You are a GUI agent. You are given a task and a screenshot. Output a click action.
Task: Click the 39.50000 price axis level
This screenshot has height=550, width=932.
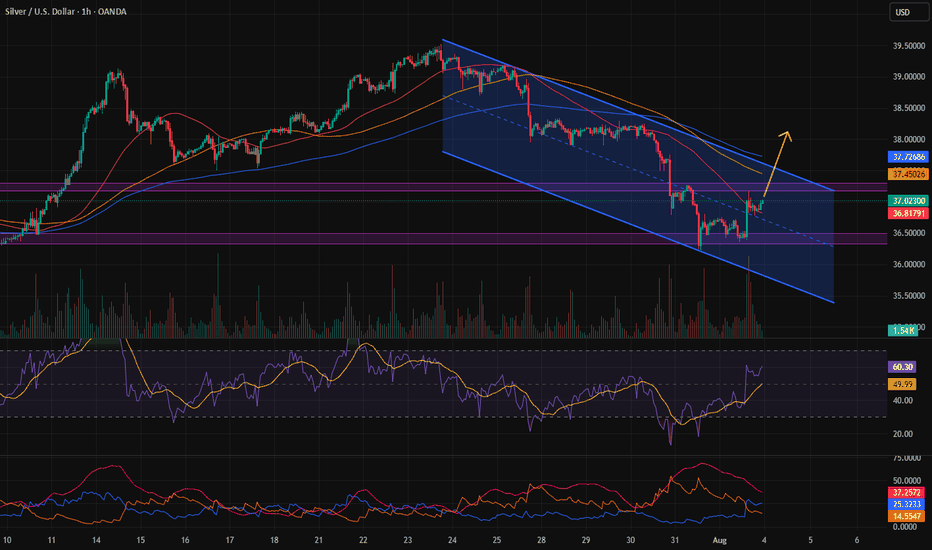pyautogui.click(x=908, y=46)
